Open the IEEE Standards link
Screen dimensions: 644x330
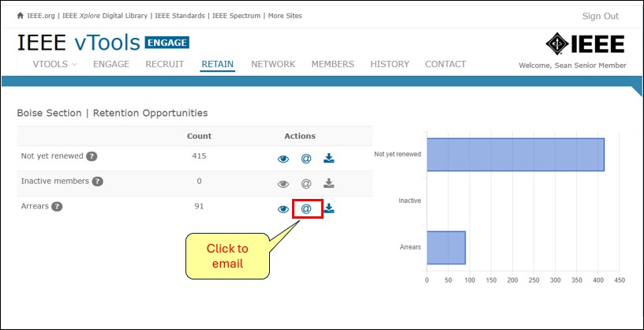(x=180, y=16)
